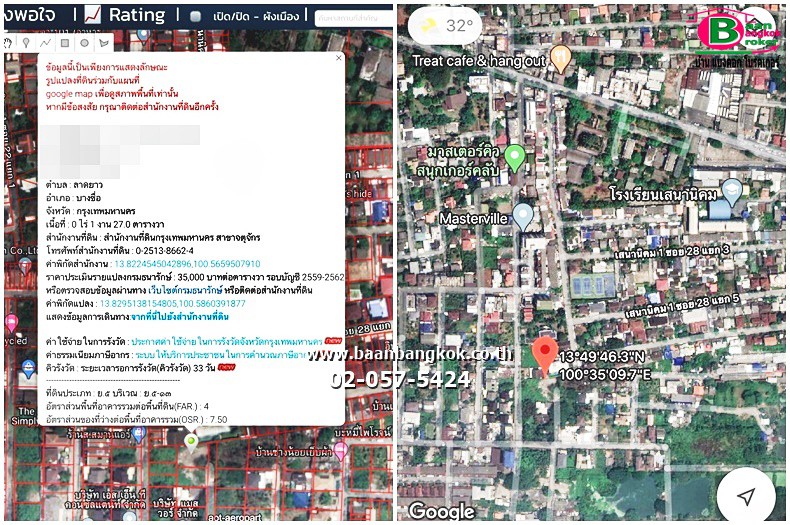
Task: Open office coordinates 13.8224545042896 link
Action: (187, 264)
